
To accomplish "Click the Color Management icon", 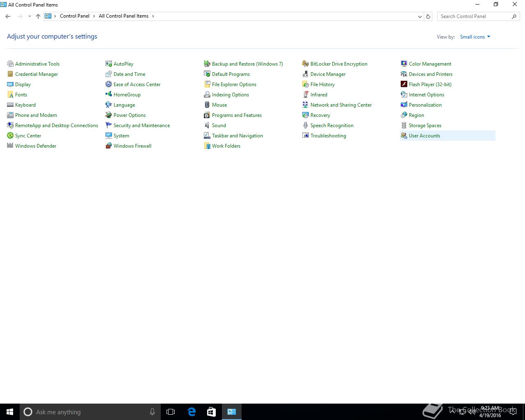I will tap(404, 64).
